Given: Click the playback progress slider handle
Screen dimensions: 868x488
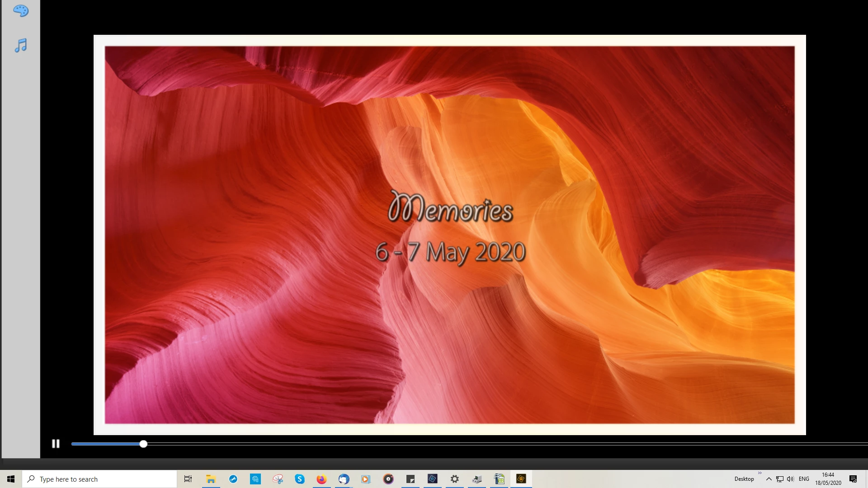Looking at the screenshot, I should [143, 444].
